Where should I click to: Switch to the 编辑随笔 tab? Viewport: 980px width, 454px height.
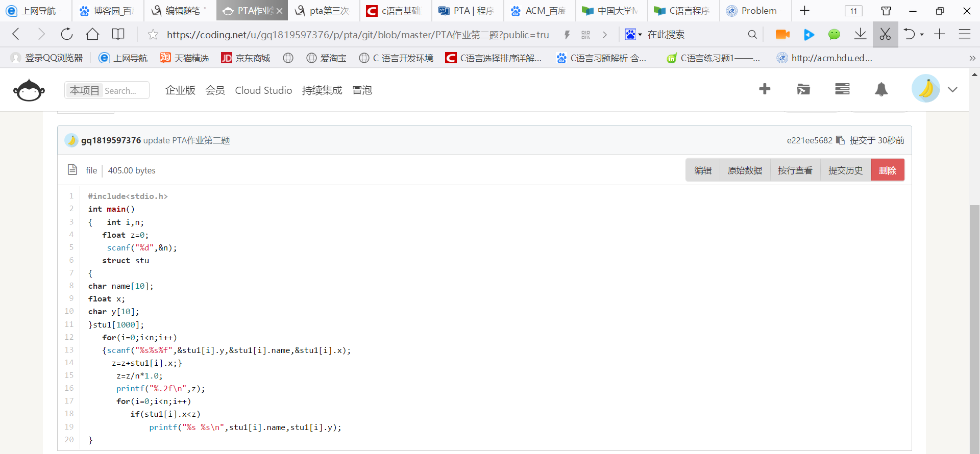tap(180, 11)
